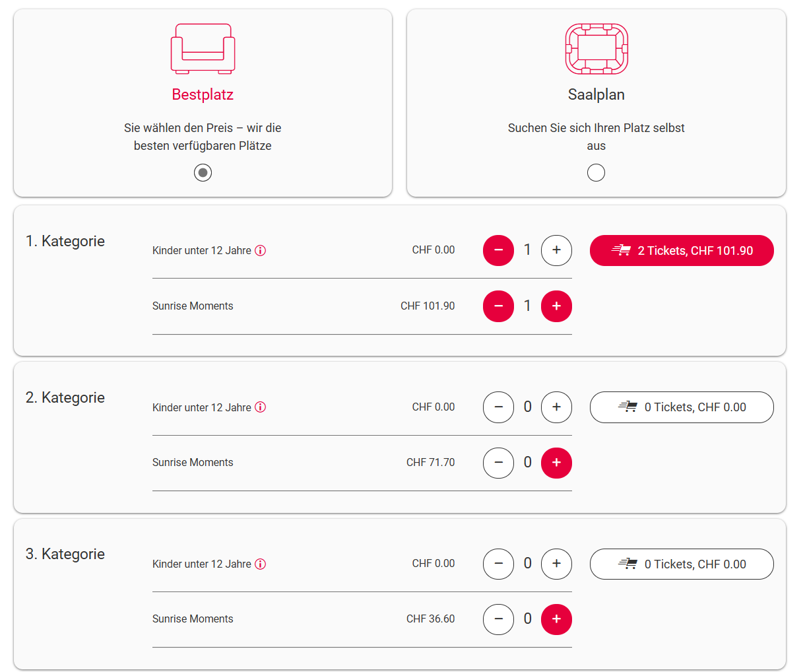805x672 pixels.
Task: Click Sunrise Moments label in 3. Kategorie
Action: [x=193, y=619]
